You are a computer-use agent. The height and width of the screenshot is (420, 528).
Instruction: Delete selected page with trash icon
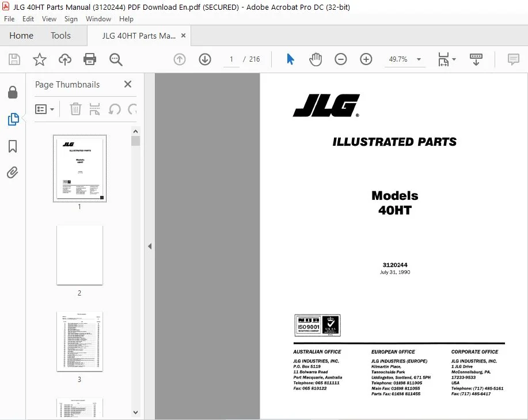click(75, 109)
